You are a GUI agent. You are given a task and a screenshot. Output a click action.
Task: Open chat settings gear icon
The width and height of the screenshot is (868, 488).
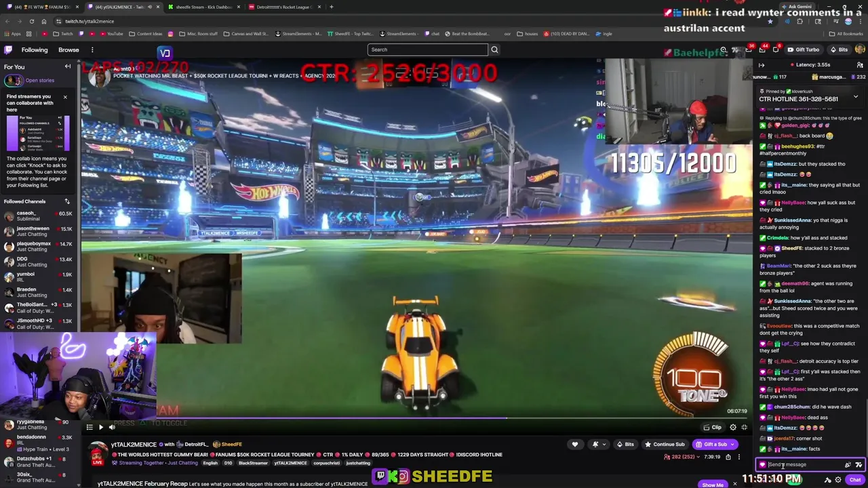point(838,480)
